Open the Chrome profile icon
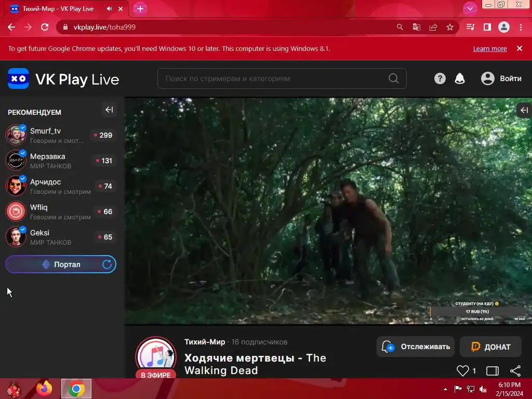 (504, 27)
